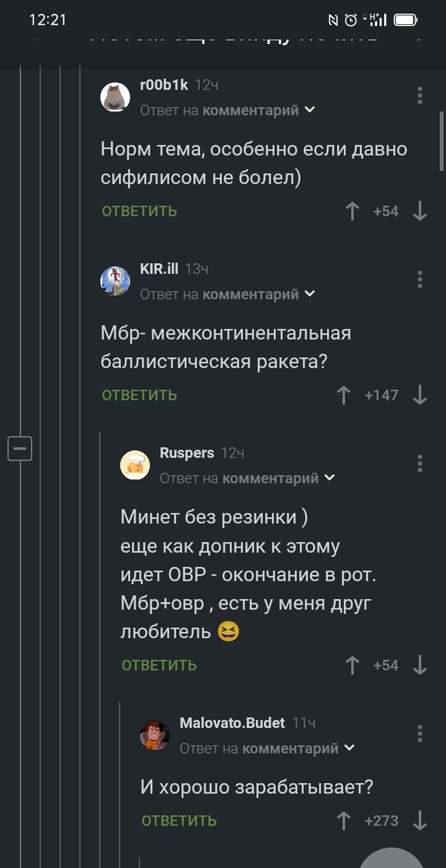This screenshot has width=446, height=868.
Task: Toggle options menu on Malovato.Budet's comment
Action: pos(419,733)
